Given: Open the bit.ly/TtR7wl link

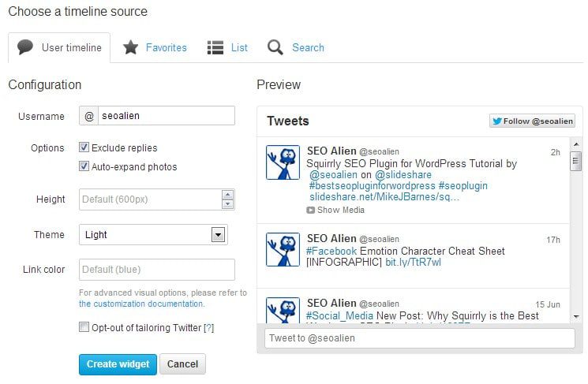Looking at the screenshot, I should tap(414, 263).
